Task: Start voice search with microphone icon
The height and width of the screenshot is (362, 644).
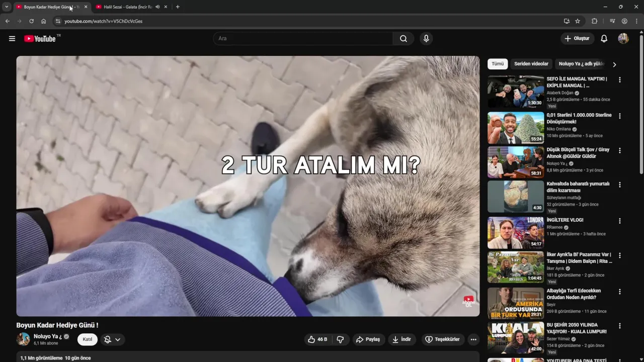Action: (426, 39)
